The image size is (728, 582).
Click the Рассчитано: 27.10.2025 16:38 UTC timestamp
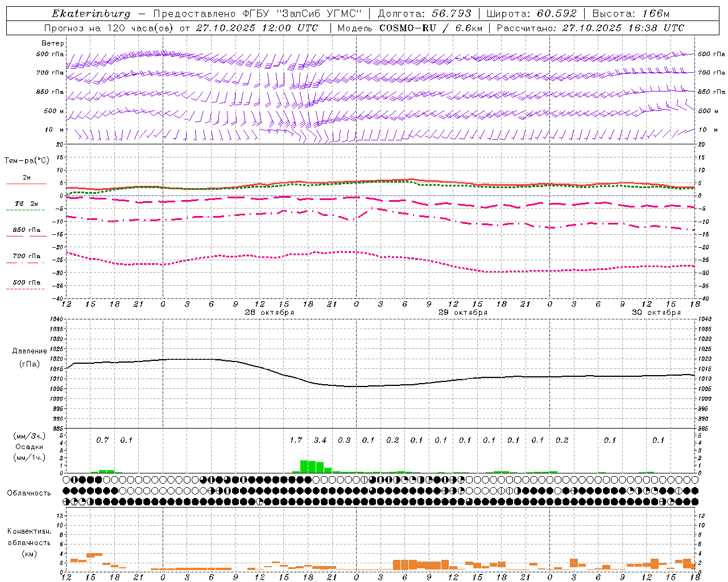590,28
